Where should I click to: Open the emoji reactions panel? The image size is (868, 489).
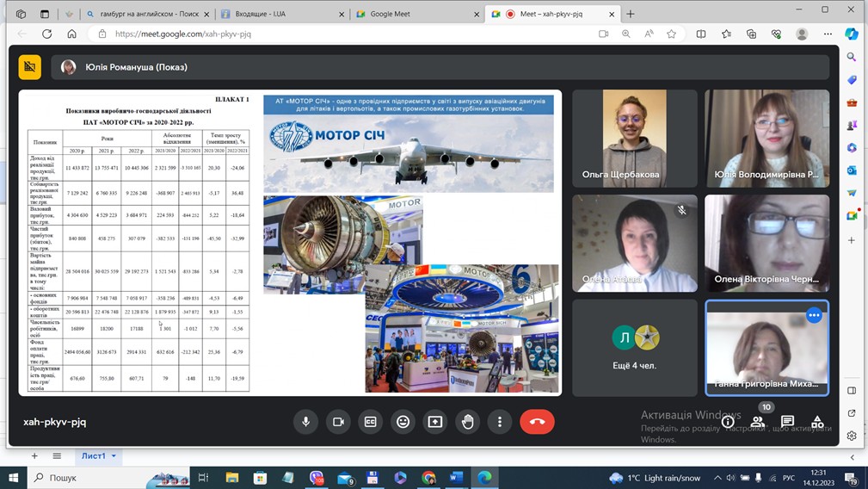(403, 422)
